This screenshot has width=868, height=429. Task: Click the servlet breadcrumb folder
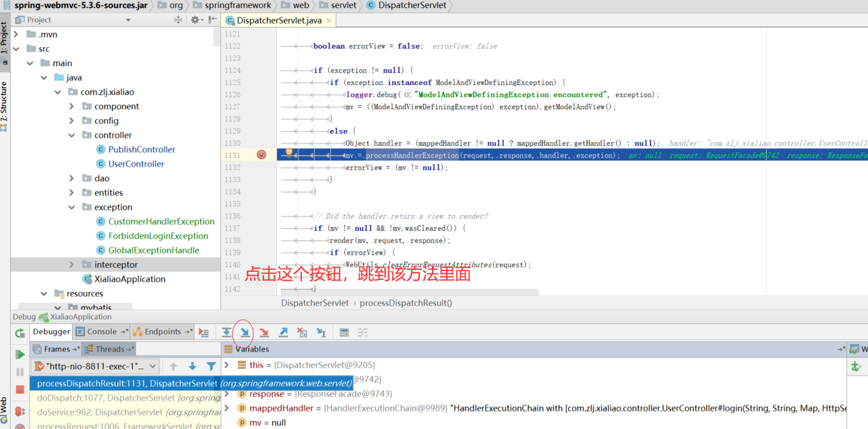[337, 5]
